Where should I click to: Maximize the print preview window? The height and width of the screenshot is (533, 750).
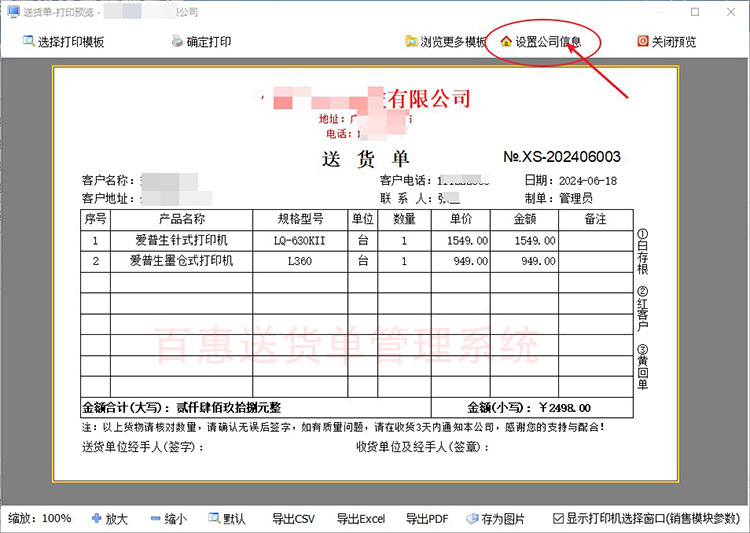(695, 11)
